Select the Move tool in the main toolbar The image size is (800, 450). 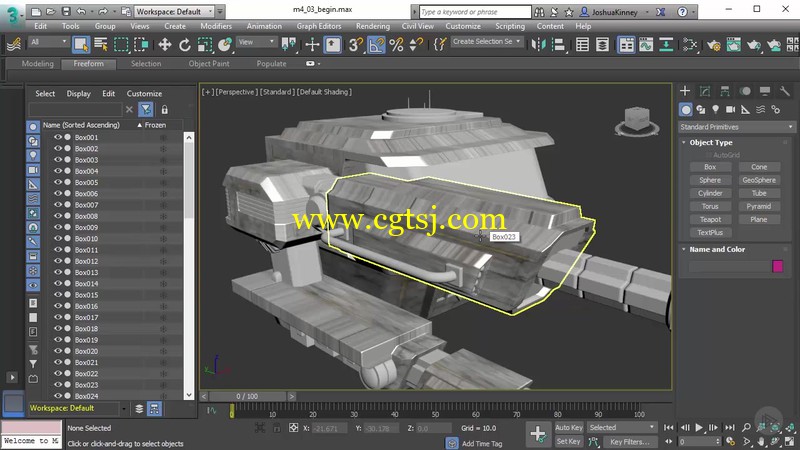pos(164,45)
